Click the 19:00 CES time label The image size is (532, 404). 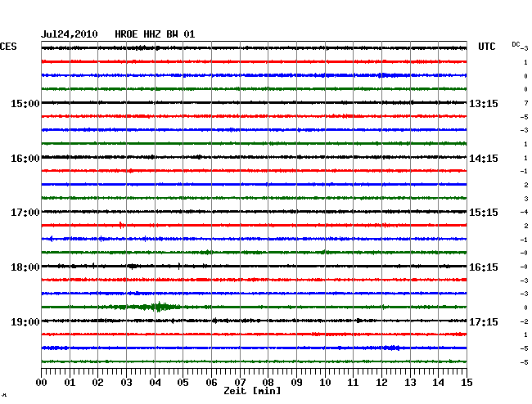[x=25, y=321]
